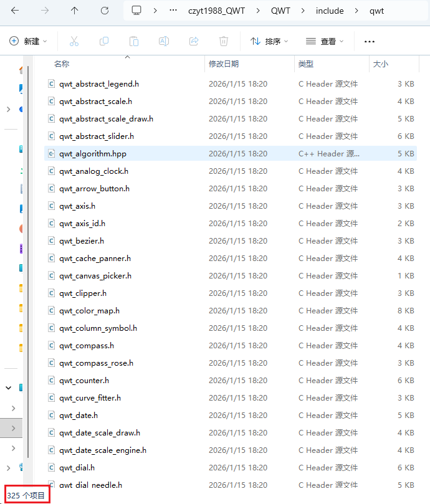Go back to the previous folder
This screenshot has width=430, height=504.
click(15, 11)
